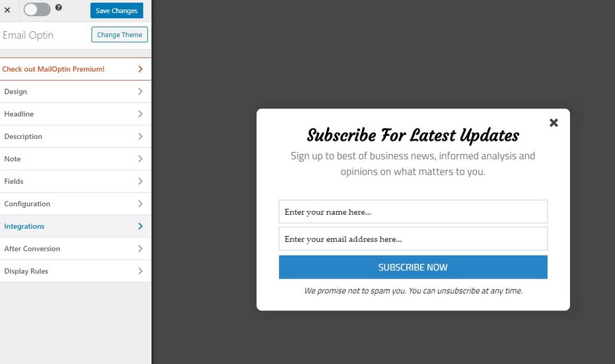
Task: Expand Display Rules chevron arrow
Action: click(140, 271)
